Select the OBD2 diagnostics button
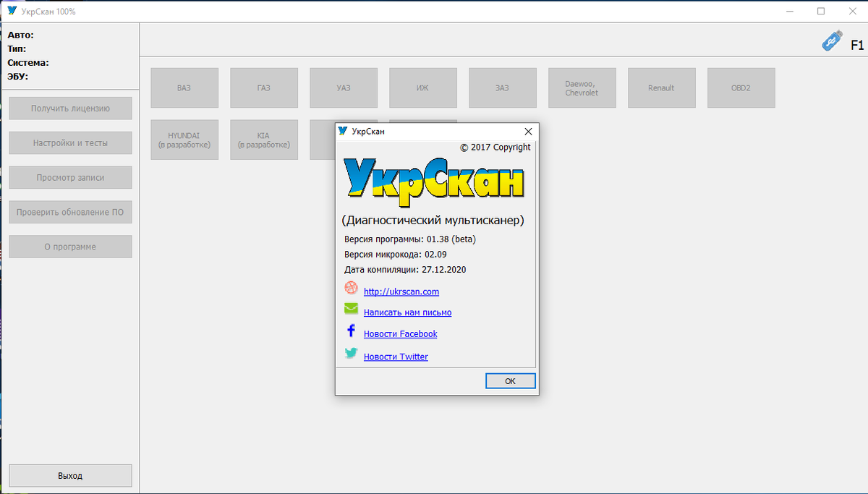Image resolution: width=868 pixels, height=494 pixels. [741, 88]
